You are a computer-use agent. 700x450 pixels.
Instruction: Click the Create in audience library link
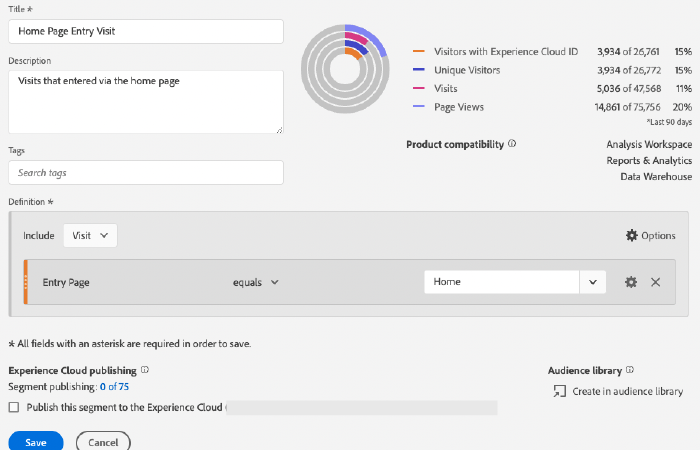pos(628,392)
